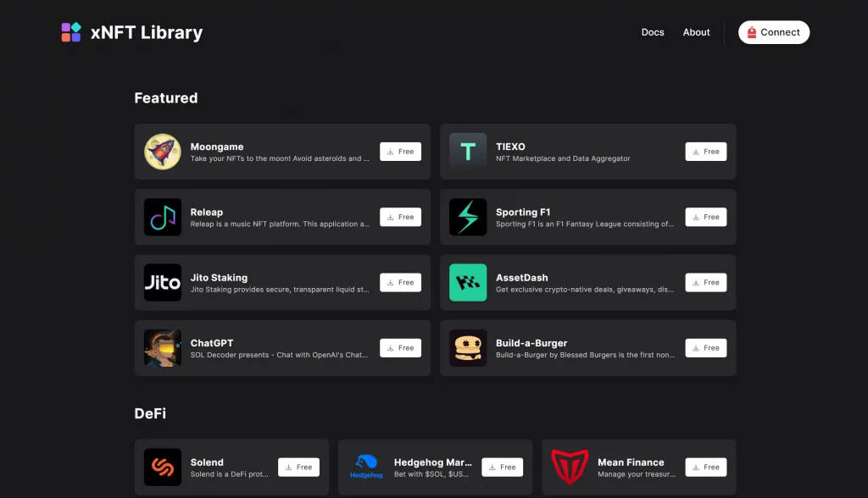
Task: Click the Hedgehog Markets blue icon
Action: pos(365,467)
